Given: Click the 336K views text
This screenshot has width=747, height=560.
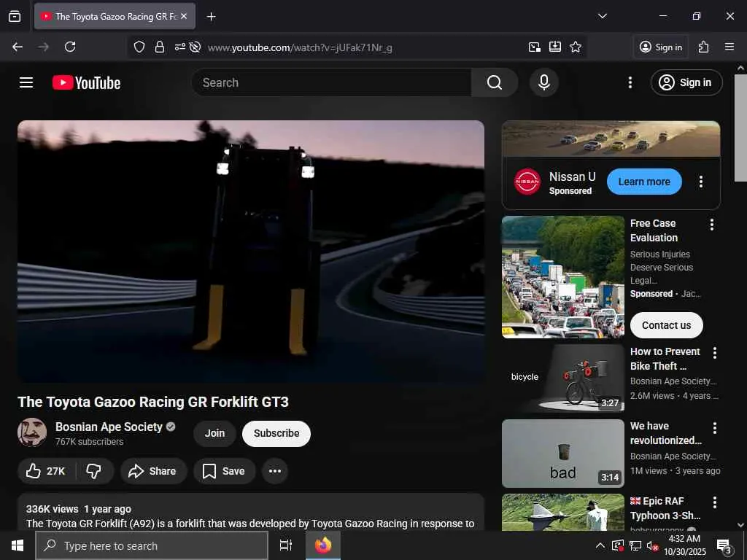Looking at the screenshot, I should point(52,509).
